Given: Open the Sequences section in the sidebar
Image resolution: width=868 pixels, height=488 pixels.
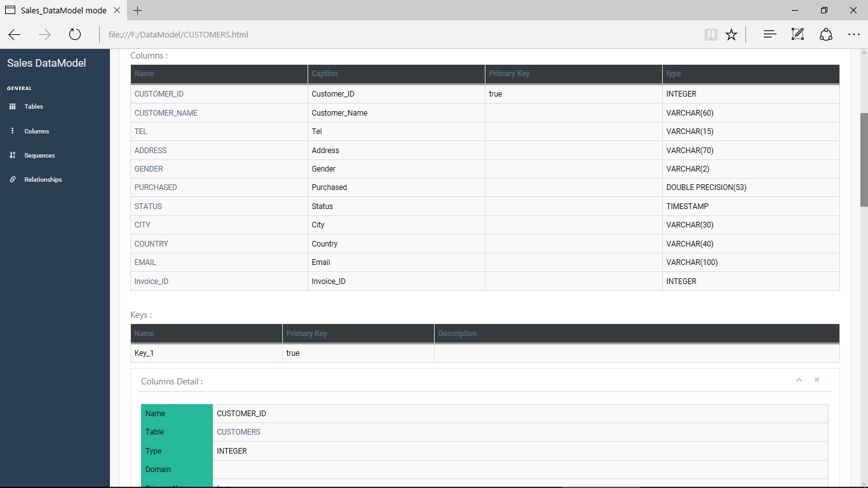Looking at the screenshot, I should [x=39, y=155].
